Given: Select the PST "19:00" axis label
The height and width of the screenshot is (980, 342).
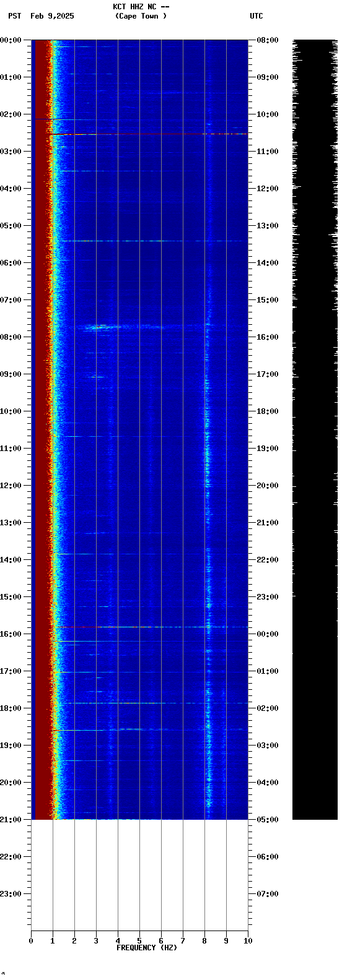Looking at the screenshot, I should (x=11, y=746).
